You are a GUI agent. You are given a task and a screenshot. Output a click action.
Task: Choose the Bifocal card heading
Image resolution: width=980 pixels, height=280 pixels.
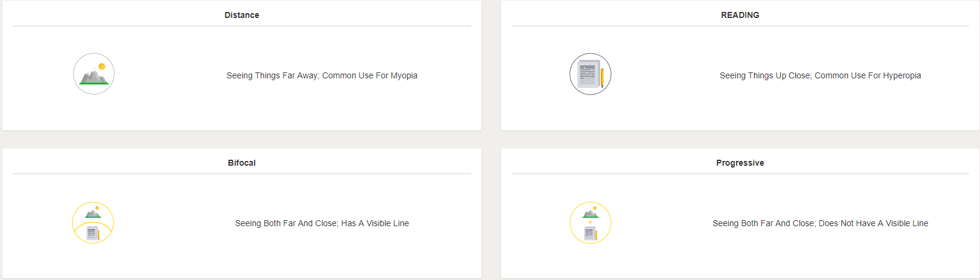tap(242, 163)
